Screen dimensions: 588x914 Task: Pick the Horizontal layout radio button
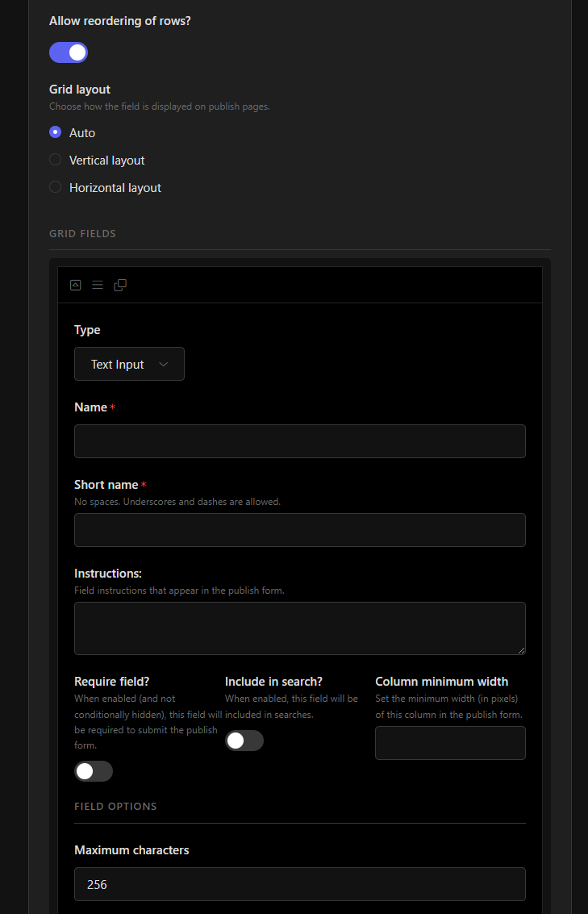pyautogui.click(x=56, y=187)
